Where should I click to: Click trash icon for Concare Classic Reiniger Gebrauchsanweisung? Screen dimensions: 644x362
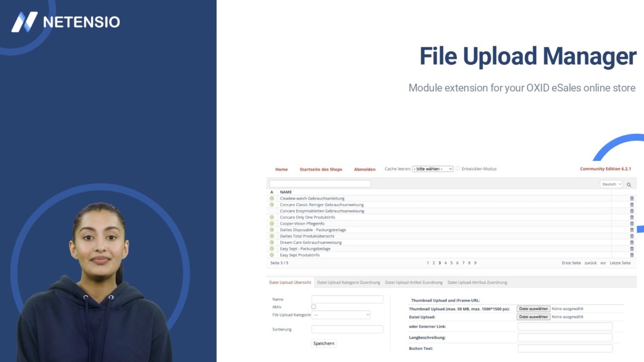(632, 205)
